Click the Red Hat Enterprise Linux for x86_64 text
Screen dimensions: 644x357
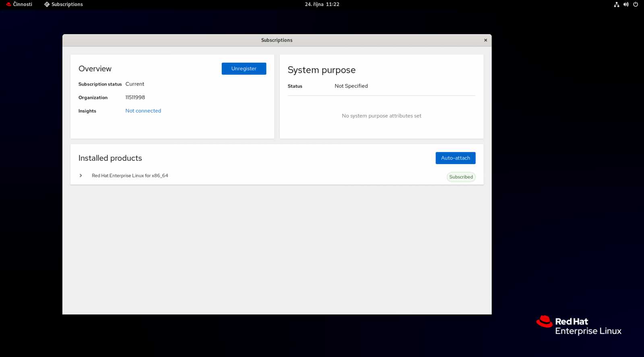point(130,176)
